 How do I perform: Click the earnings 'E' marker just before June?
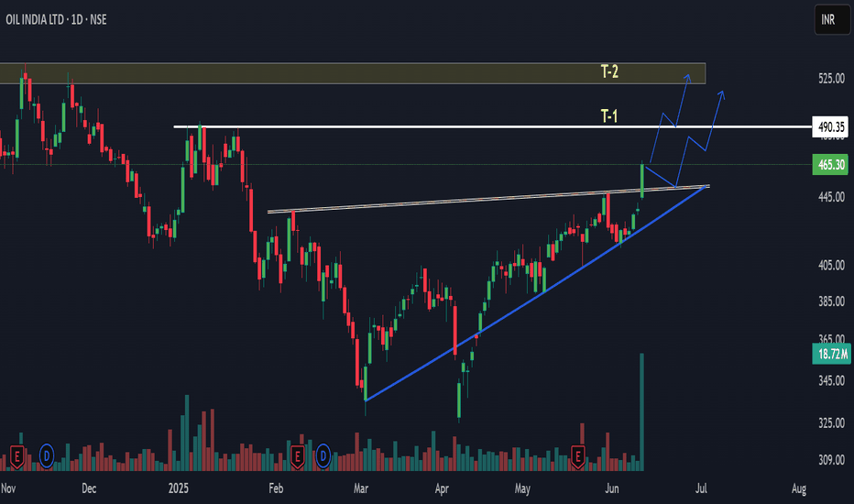tap(578, 456)
